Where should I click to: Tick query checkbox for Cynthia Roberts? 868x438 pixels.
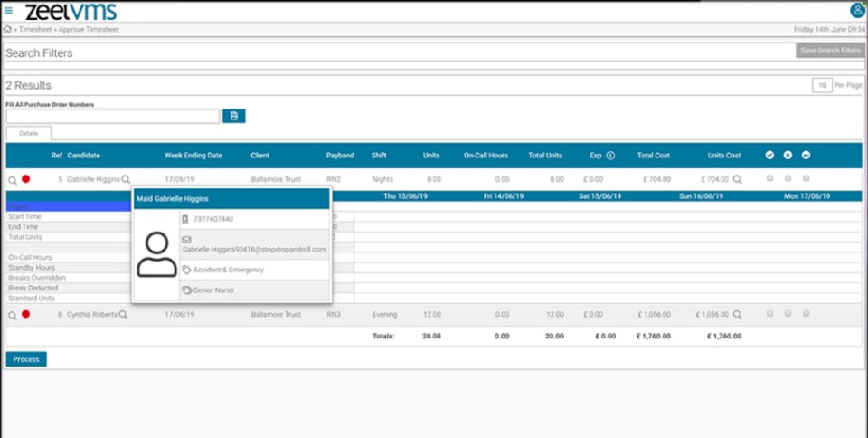pos(806,313)
